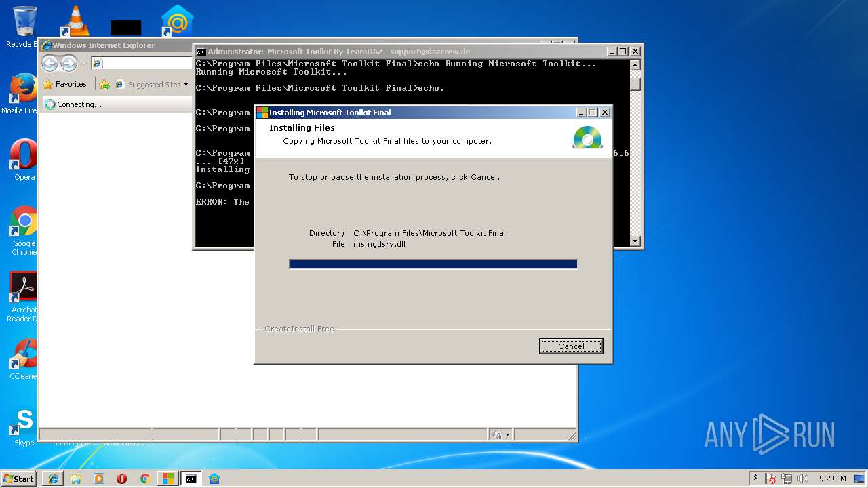Click the 9:29 PM taskbar clock
The width and height of the screenshot is (868, 488).
click(833, 479)
